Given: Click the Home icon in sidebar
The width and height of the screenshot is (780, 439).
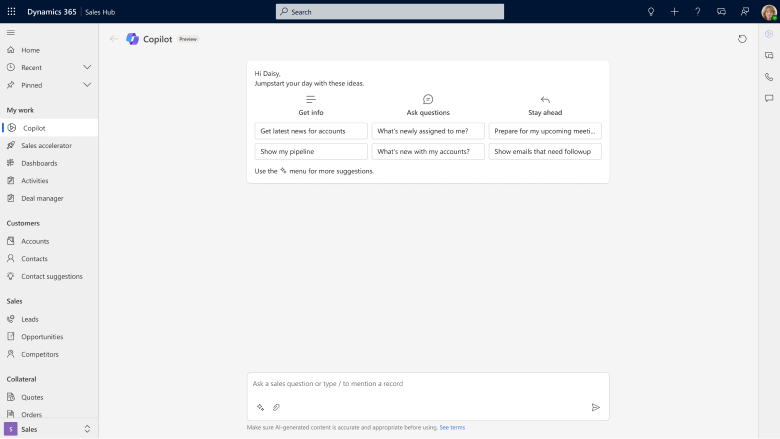Looking at the screenshot, I should [11, 50].
